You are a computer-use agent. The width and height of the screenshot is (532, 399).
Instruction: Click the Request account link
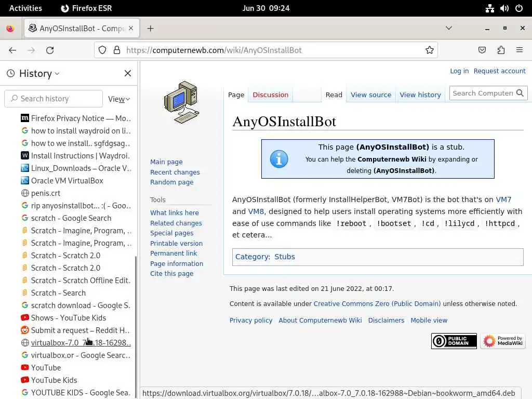(x=499, y=71)
